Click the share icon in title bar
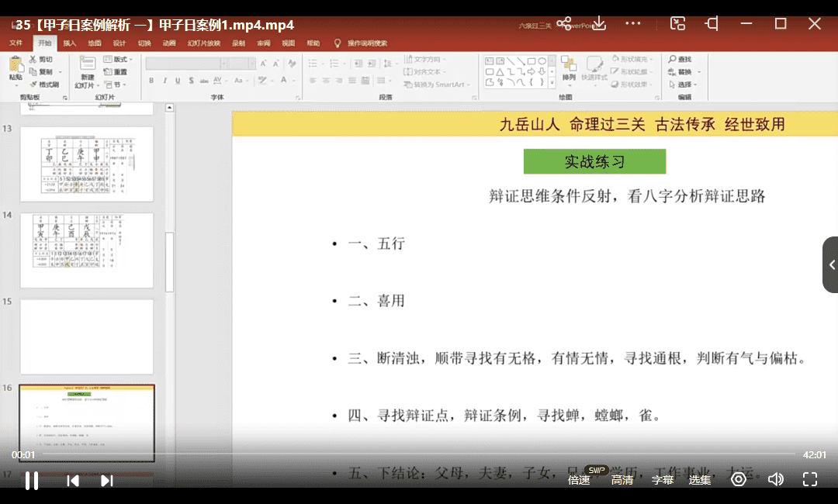The width and height of the screenshot is (838, 504). pos(564,24)
